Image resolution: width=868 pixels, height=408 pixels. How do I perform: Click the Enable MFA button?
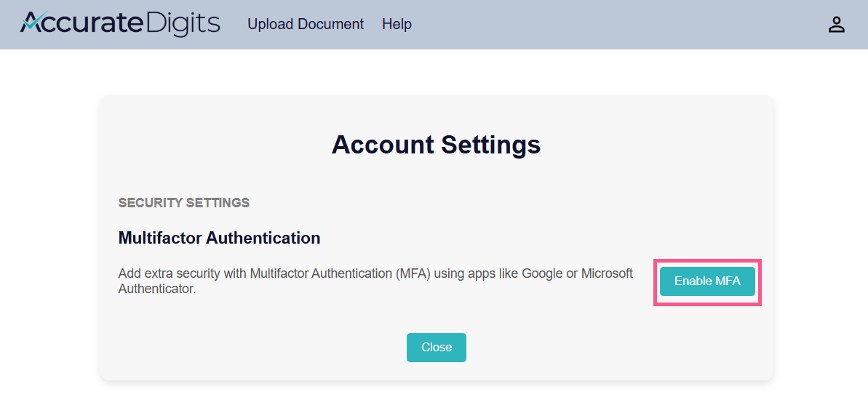[707, 281]
